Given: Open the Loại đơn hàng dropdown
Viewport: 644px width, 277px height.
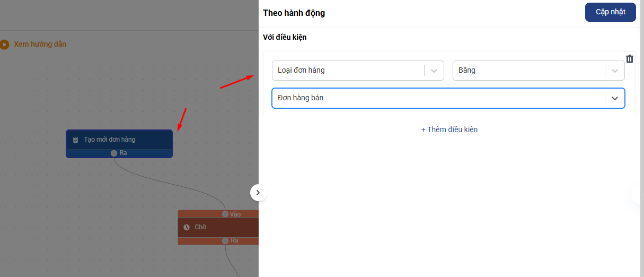Looking at the screenshot, I should click(x=358, y=70).
